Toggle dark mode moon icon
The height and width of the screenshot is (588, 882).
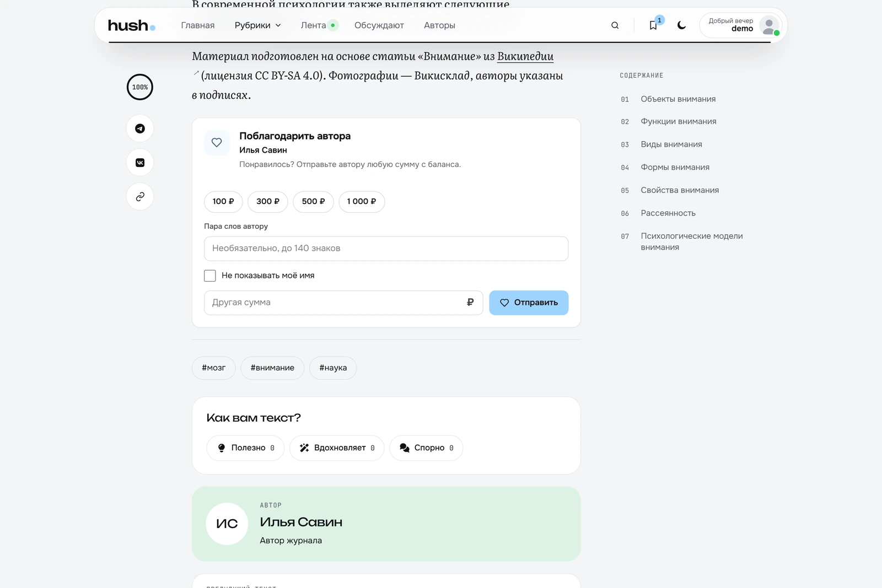(x=681, y=25)
